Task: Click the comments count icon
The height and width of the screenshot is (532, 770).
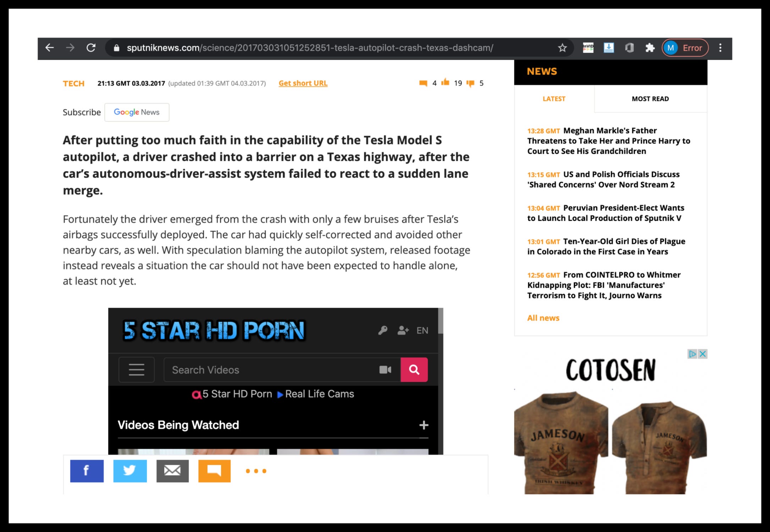Action: (423, 83)
